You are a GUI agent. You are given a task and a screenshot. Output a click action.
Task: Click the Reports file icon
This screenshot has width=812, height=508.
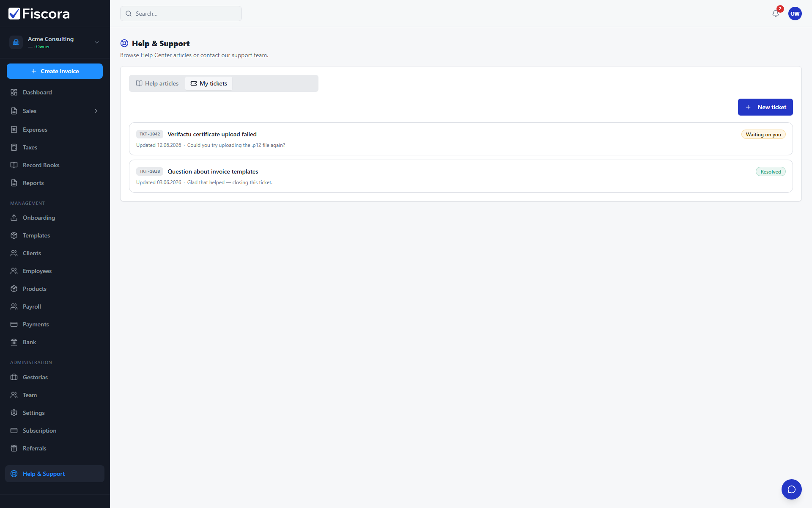[14, 183]
